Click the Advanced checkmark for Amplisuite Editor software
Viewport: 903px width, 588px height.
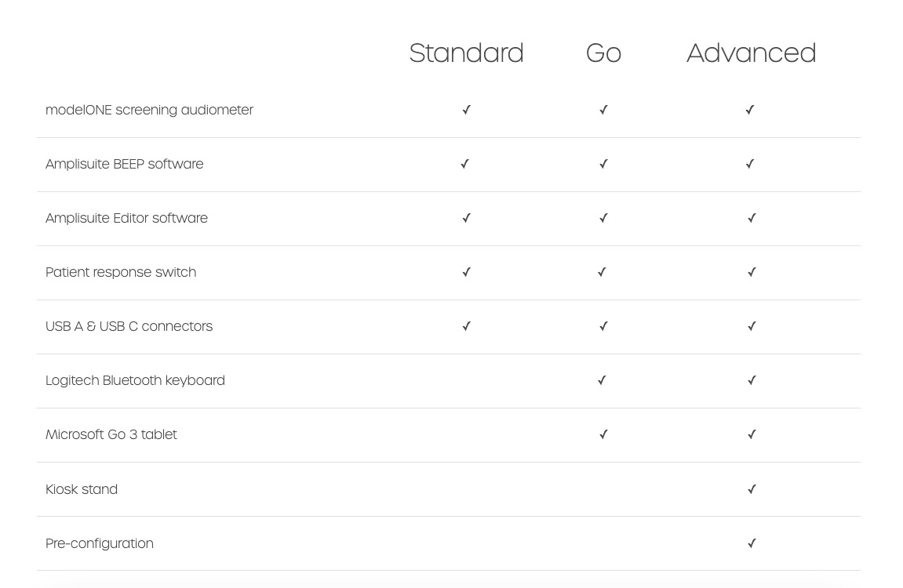click(752, 218)
